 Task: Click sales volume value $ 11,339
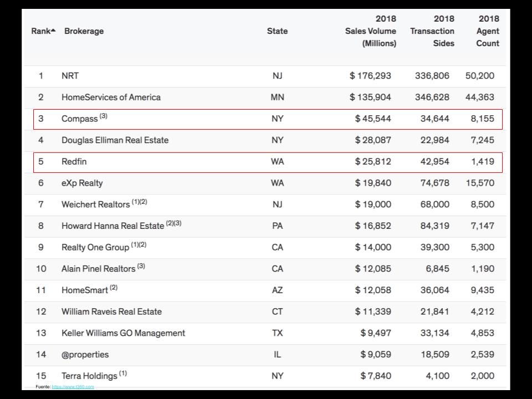point(373,311)
